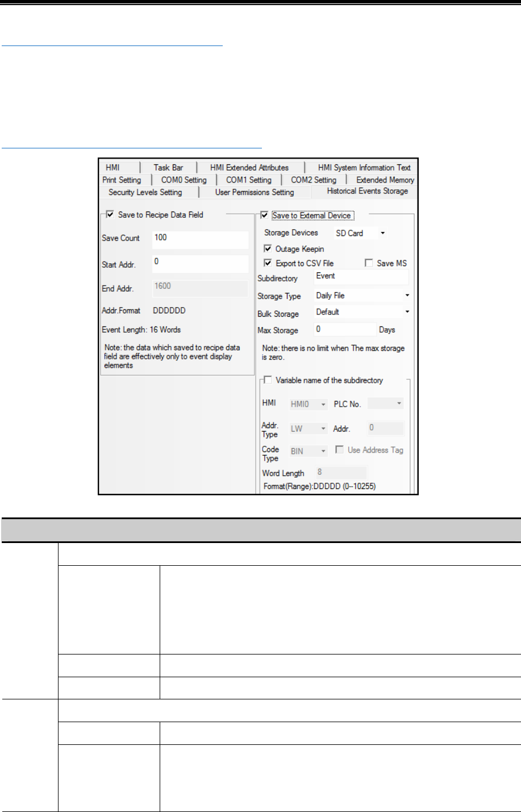Open the COM2 Setting tab
Viewport: 521px width, 812px height.
(314, 180)
